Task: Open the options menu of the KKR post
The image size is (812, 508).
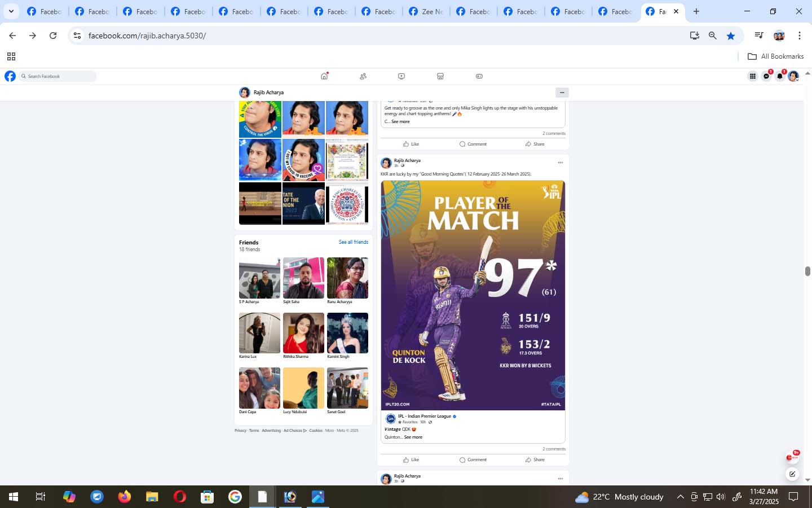Action: click(560, 163)
